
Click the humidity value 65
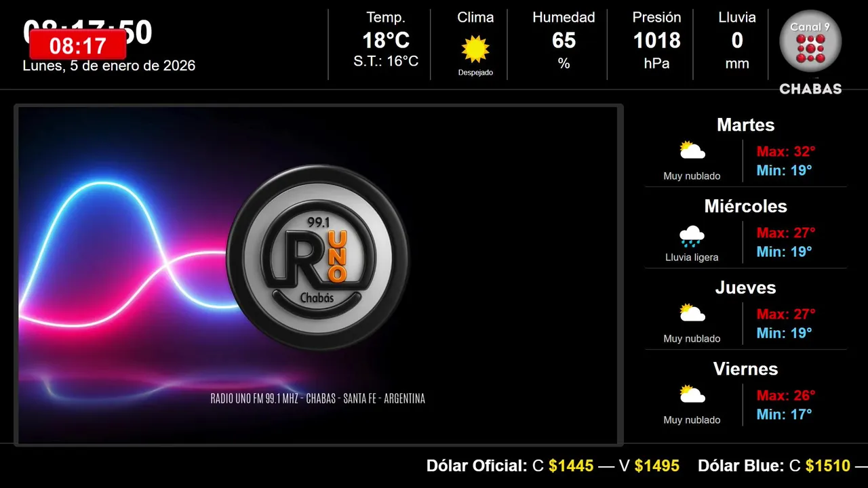point(564,41)
